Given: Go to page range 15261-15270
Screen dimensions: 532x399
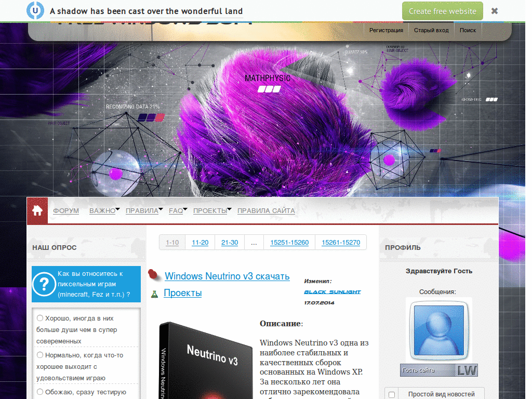Looking at the screenshot, I should coord(341,243).
